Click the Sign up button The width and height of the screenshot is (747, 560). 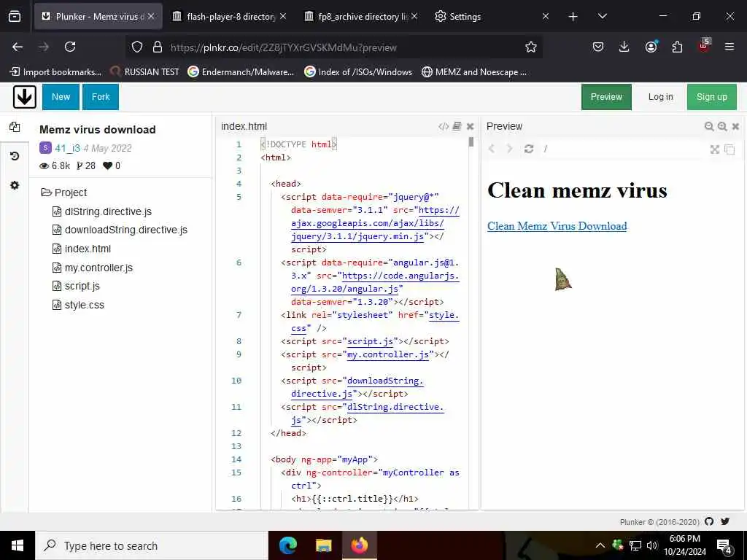click(712, 97)
